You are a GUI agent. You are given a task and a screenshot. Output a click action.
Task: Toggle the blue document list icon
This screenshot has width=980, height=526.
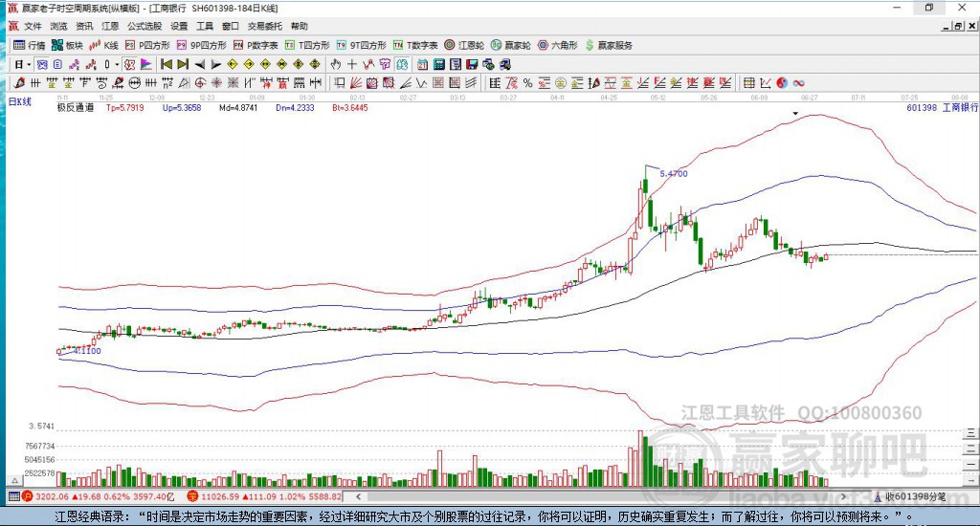click(x=57, y=64)
